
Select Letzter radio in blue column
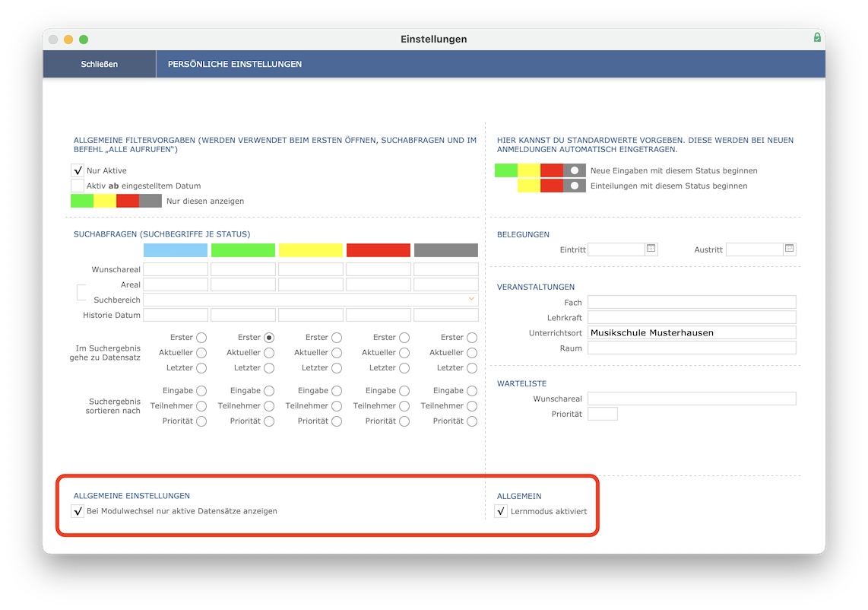click(201, 368)
